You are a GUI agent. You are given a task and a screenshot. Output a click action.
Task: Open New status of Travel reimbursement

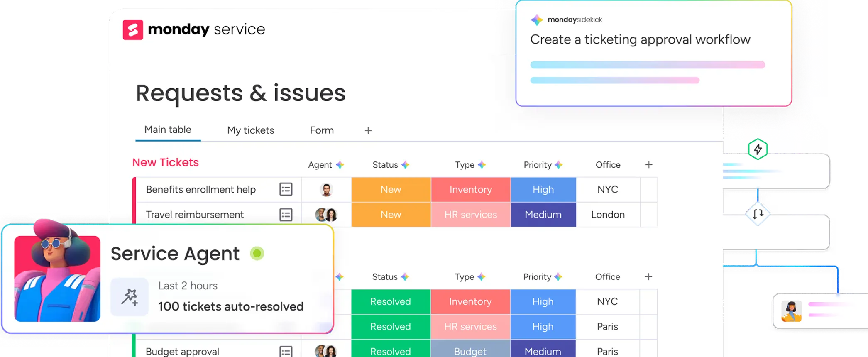[x=391, y=215]
